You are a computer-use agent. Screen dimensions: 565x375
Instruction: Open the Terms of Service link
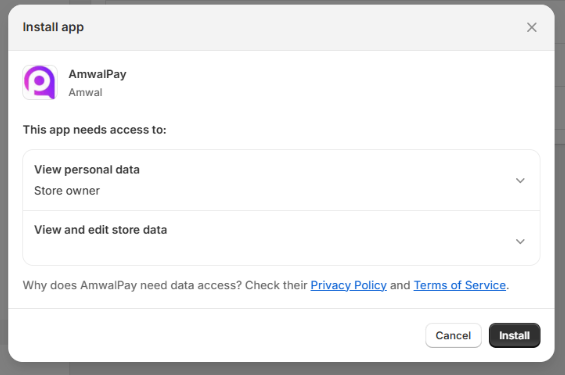tap(459, 285)
